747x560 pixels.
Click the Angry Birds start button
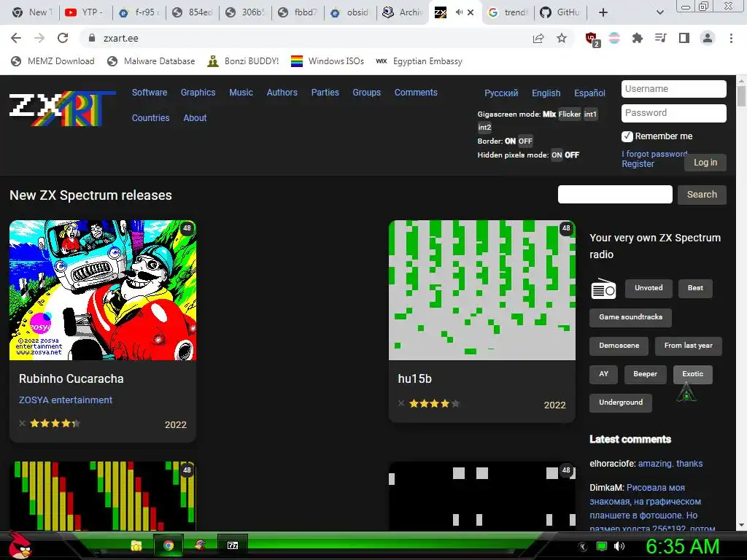(20, 545)
